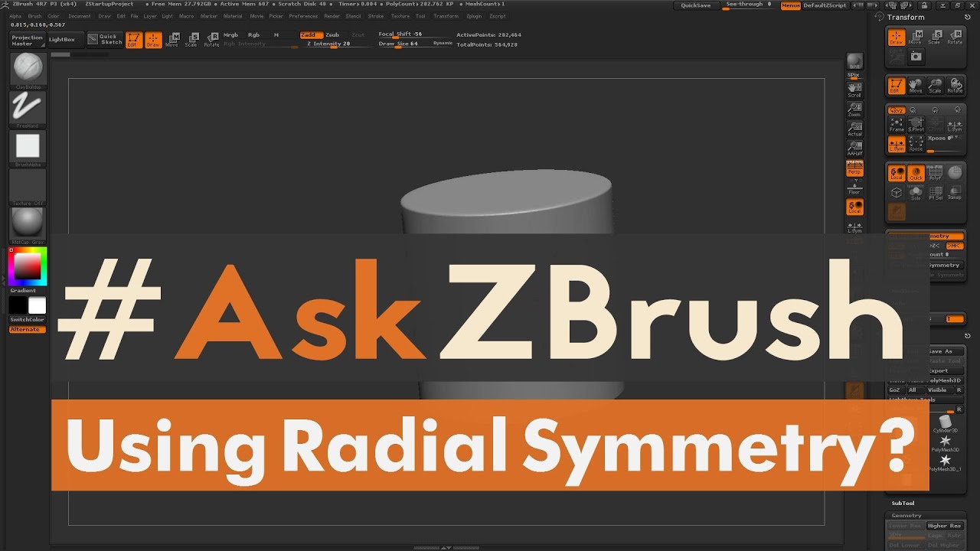
Task: Toggle the Quick render icon
Action: (916, 173)
